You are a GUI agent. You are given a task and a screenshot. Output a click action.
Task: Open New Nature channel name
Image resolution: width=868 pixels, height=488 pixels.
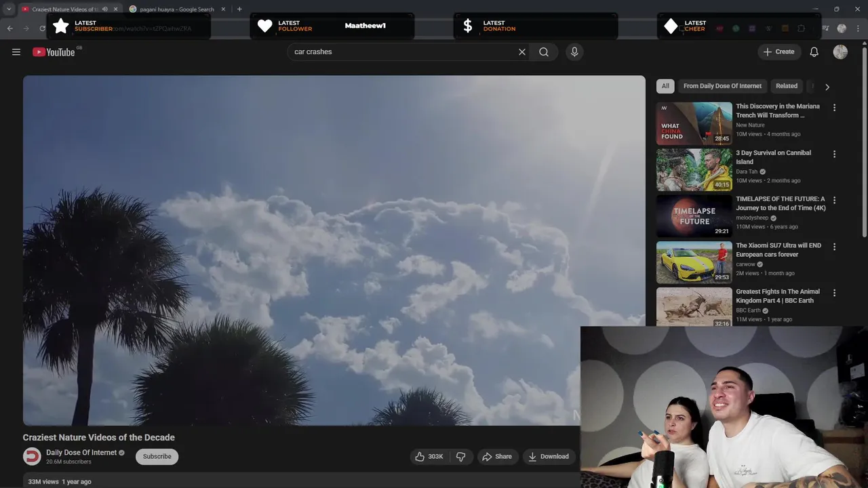(750, 125)
